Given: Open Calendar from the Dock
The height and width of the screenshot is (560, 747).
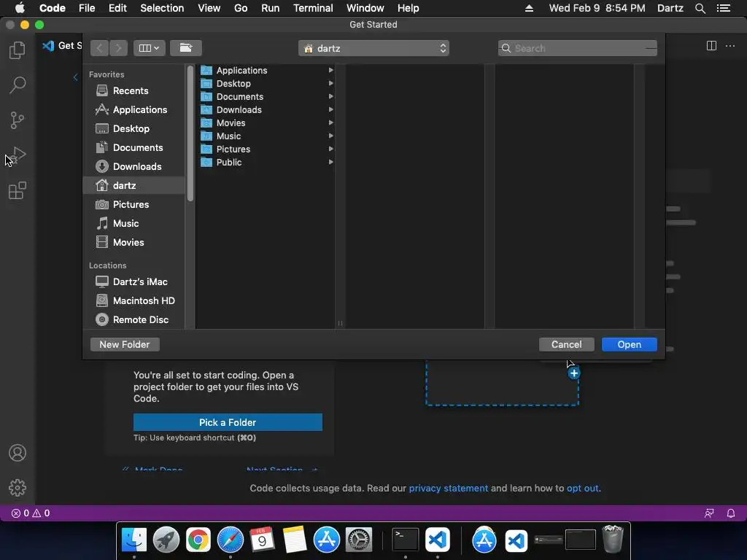Looking at the screenshot, I should pos(262,540).
